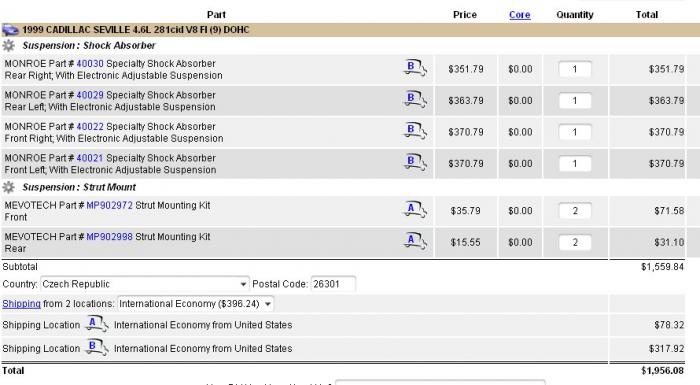Click Shipping Location B truck icon

click(x=96, y=347)
